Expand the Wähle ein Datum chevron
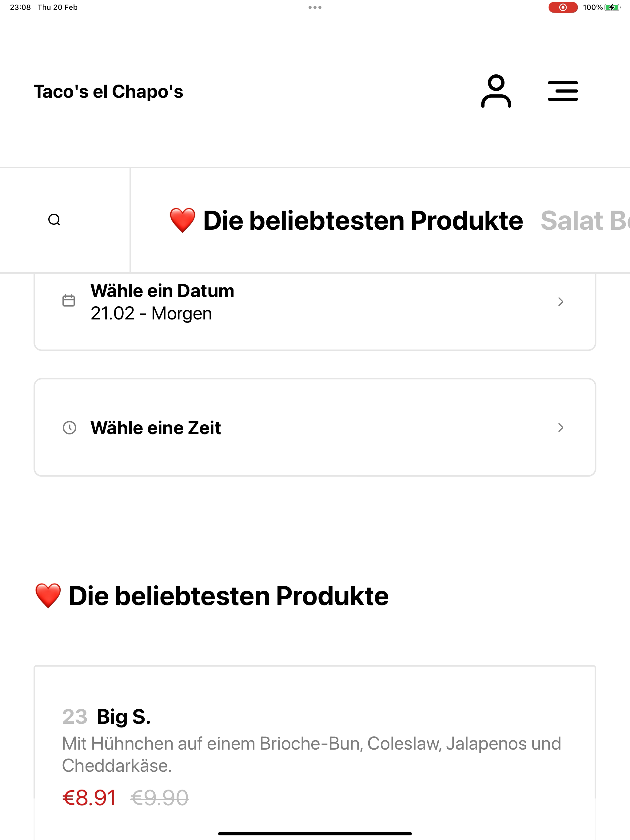 (x=560, y=302)
